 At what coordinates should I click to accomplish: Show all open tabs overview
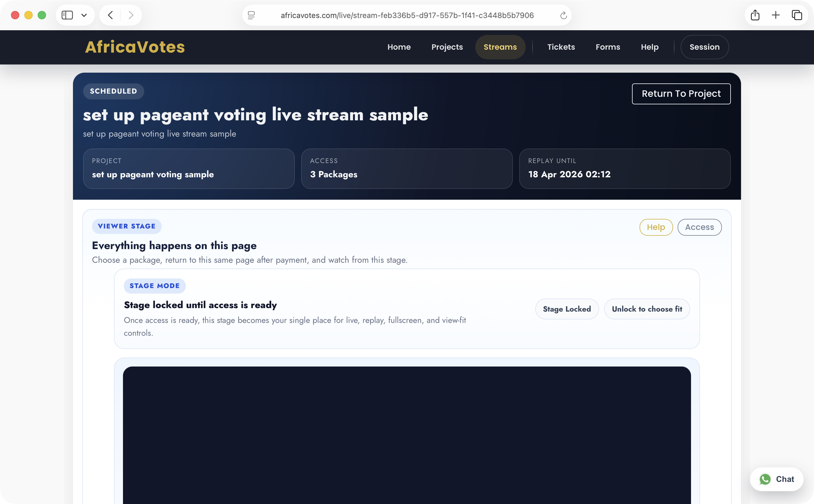coord(797,15)
